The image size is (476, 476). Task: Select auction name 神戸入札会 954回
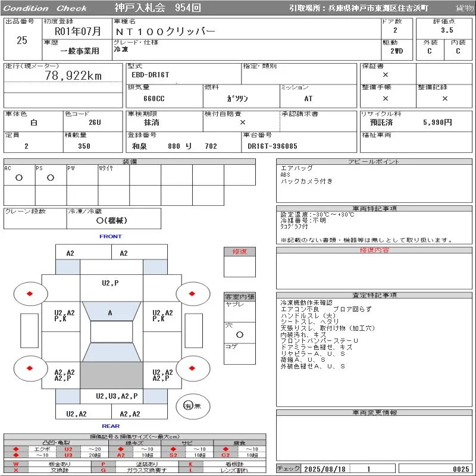coord(157,8)
